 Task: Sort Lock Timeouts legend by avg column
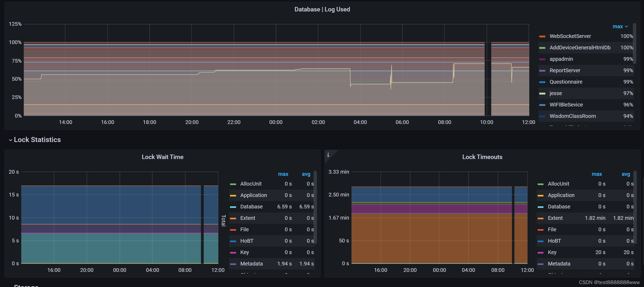coord(625,174)
